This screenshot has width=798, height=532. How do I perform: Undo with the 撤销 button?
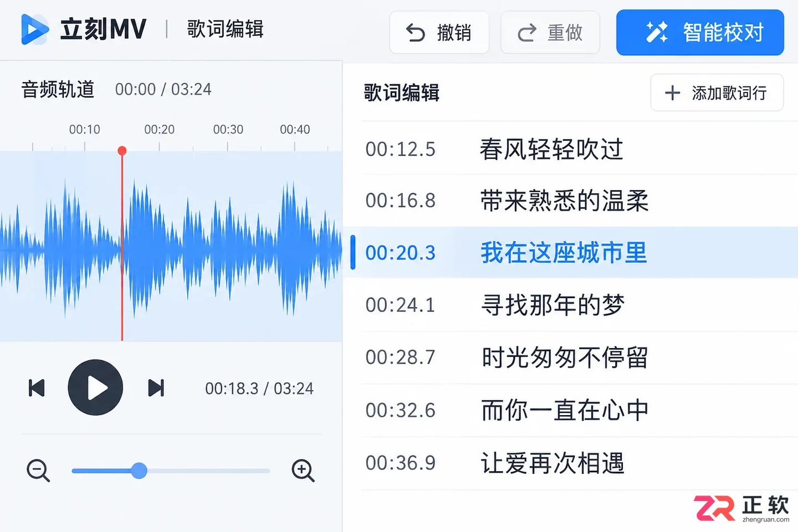click(439, 33)
